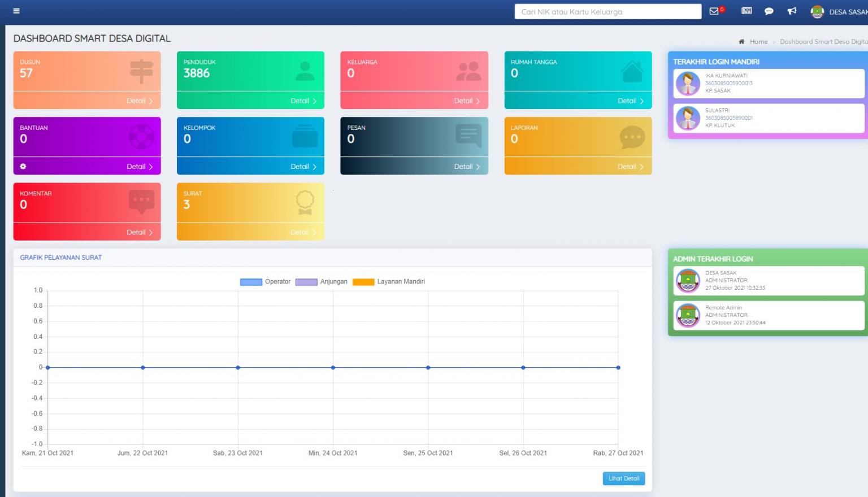Open Detail for Komentar card
Viewport: 868px width, 497px height.
click(x=140, y=232)
